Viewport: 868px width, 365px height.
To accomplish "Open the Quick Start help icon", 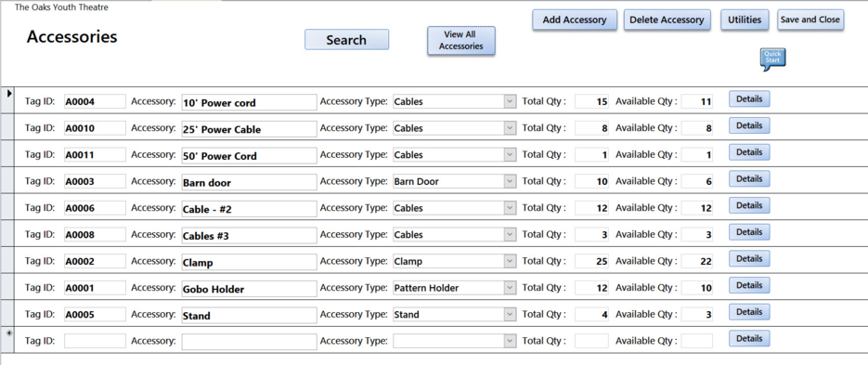I will pos(772,59).
